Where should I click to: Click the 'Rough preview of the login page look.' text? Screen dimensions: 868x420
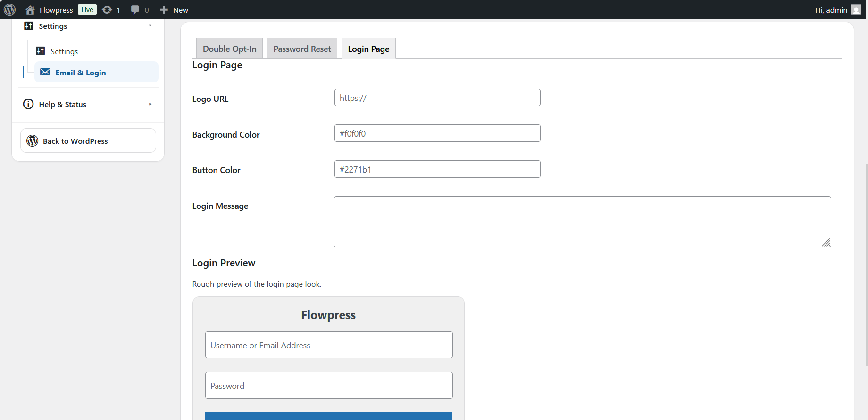[x=257, y=284]
